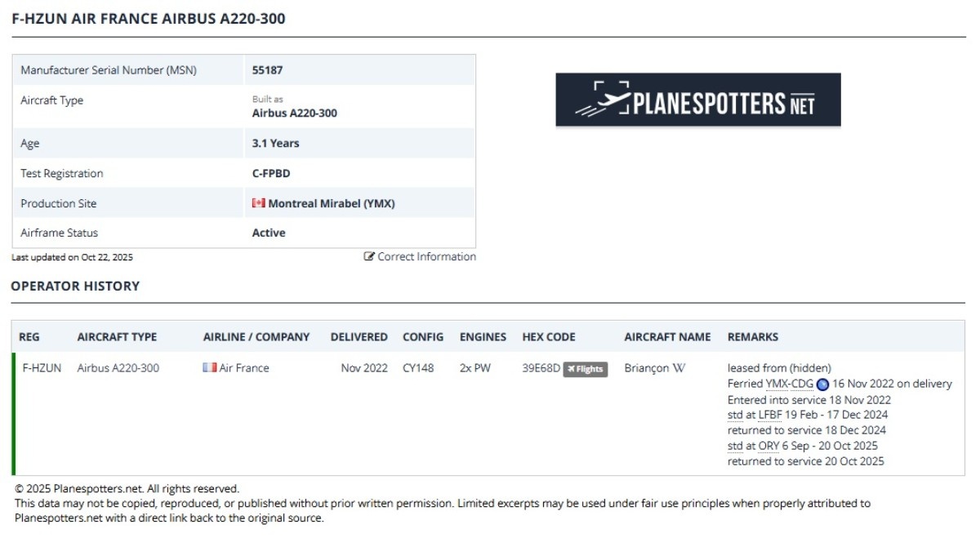Click the pencil edit icon near Correct Information
Image resolution: width=980 pixels, height=542 pixels.
369,256
